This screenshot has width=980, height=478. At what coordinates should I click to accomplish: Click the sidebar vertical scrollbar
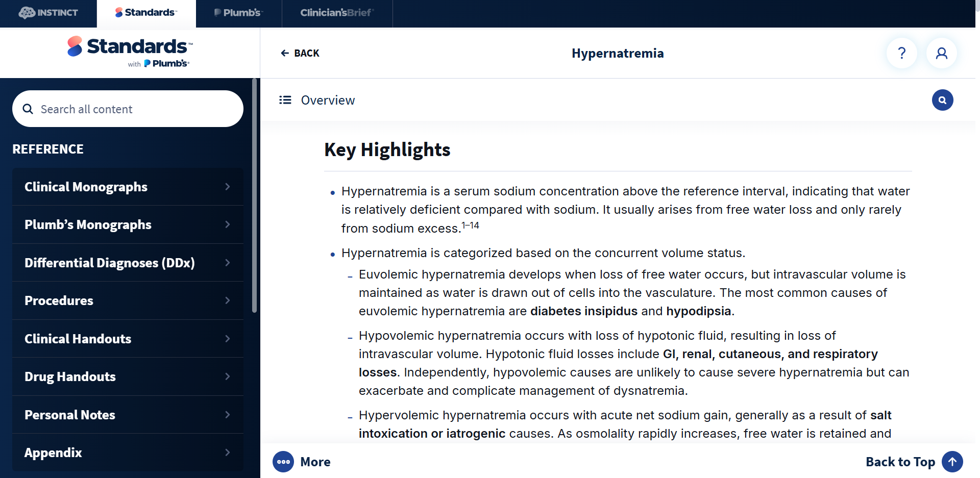[x=254, y=195]
